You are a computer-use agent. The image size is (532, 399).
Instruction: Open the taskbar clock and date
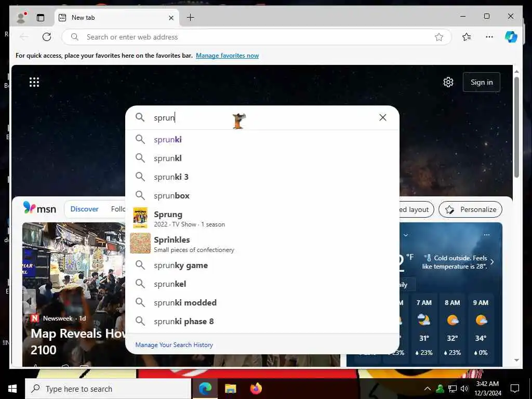[x=487, y=389]
